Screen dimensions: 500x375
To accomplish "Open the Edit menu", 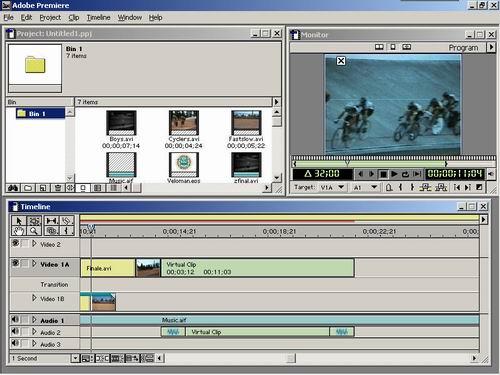I will pos(26,18).
